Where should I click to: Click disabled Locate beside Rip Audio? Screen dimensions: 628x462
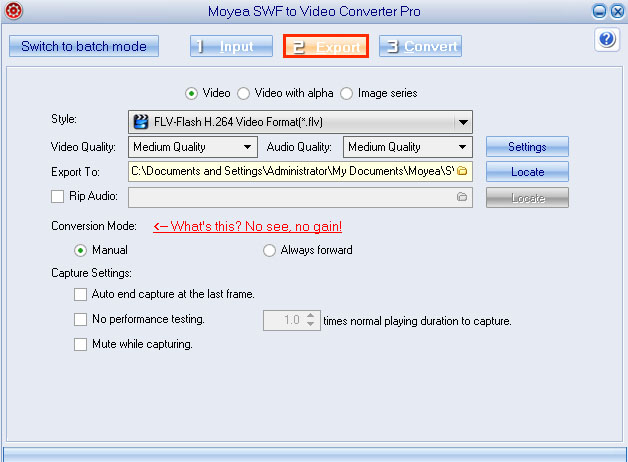pos(527,198)
